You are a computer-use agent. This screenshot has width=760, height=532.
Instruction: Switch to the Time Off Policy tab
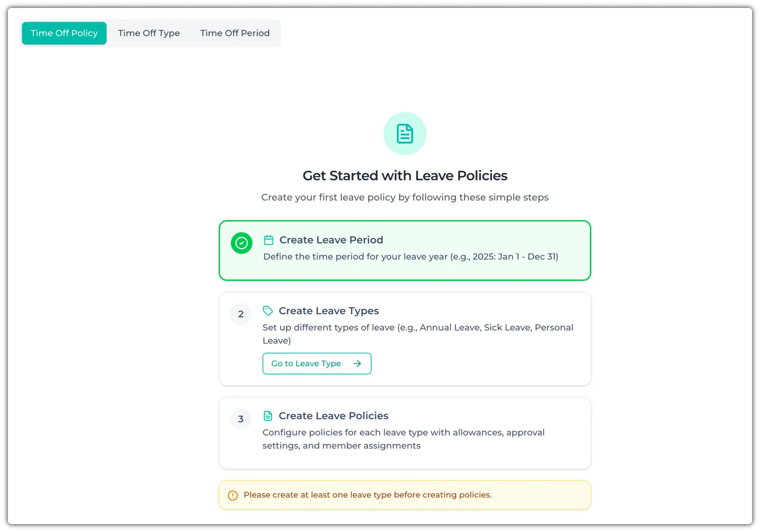coord(64,33)
